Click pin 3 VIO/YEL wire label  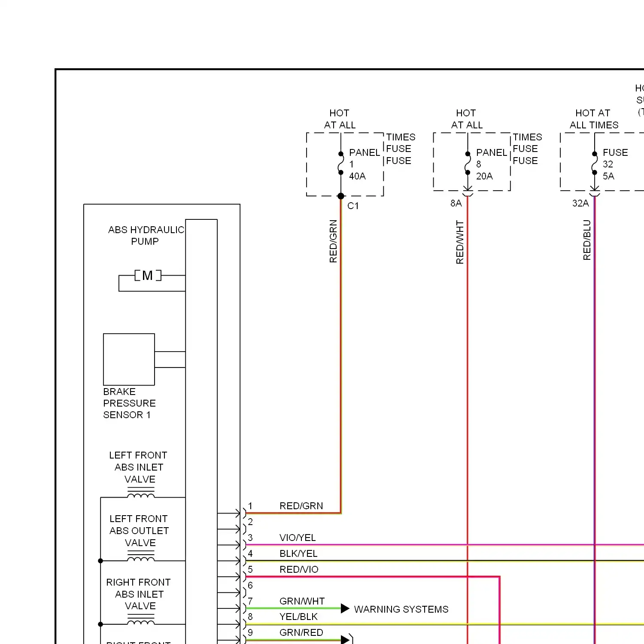tap(298, 538)
